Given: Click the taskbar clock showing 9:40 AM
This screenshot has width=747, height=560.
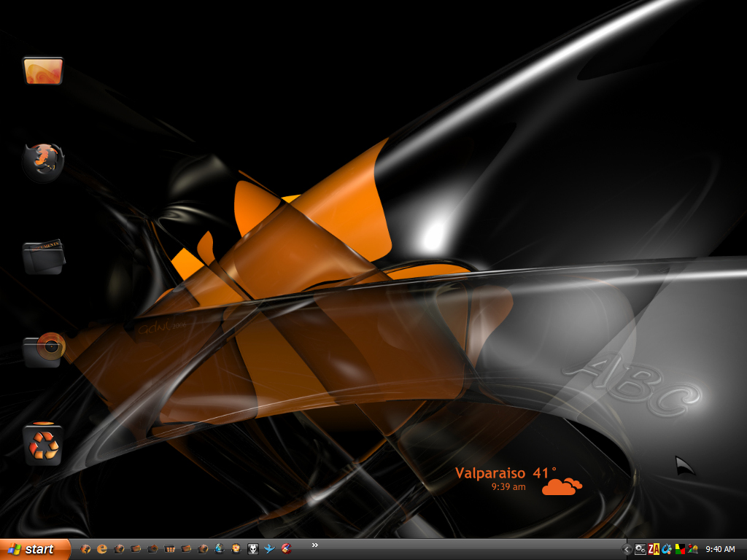Looking at the screenshot, I should click(720, 549).
